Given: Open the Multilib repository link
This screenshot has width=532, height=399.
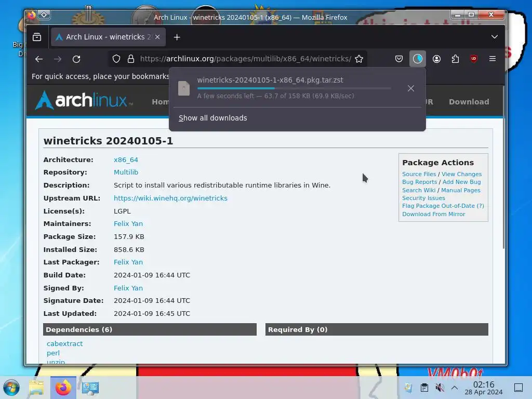Looking at the screenshot, I should 126,172.
